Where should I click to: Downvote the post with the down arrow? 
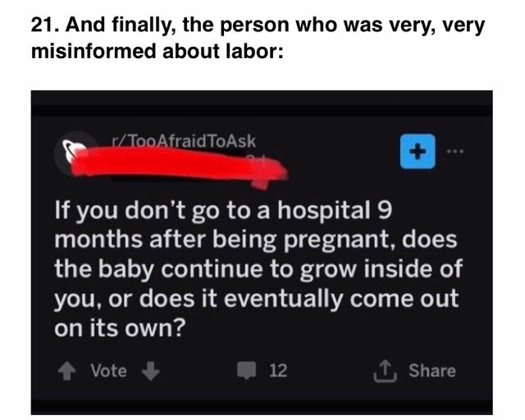(150, 371)
